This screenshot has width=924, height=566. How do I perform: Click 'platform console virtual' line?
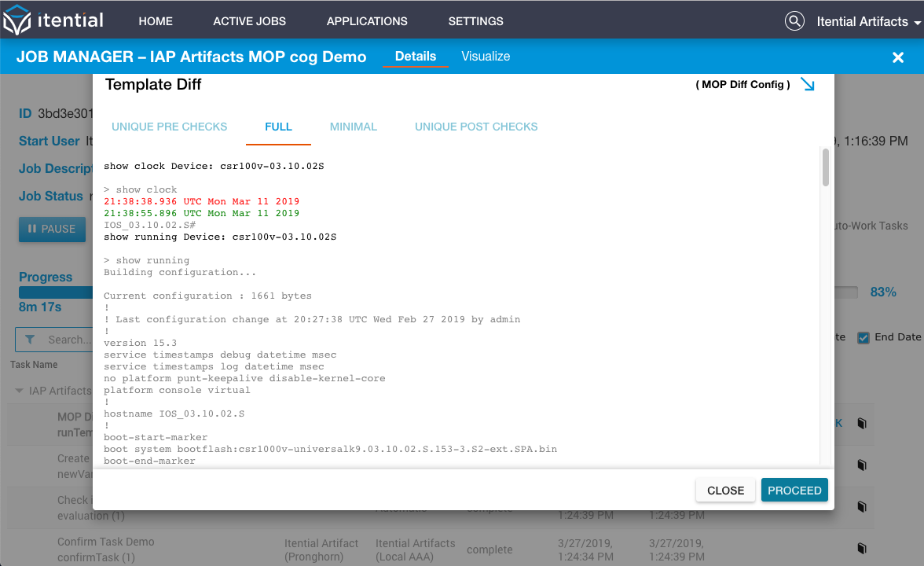pyautogui.click(x=177, y=390)
